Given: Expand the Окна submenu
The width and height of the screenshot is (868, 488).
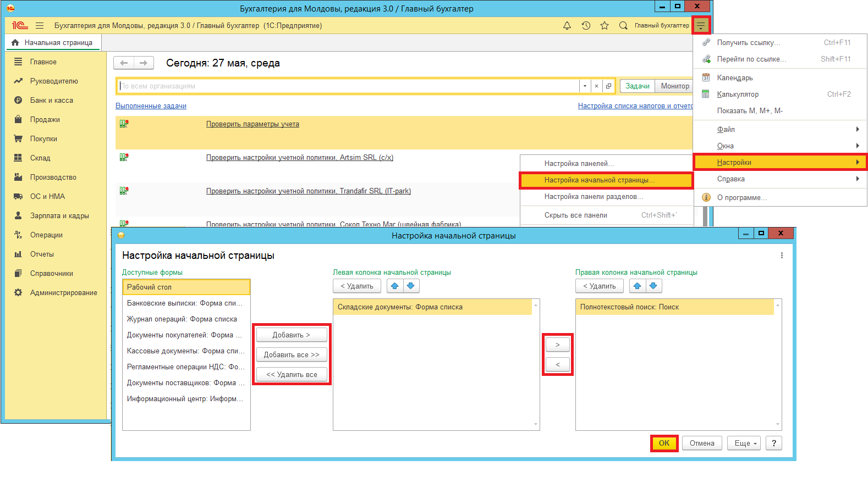Looking at the screenshot, I should click(780, 146).
